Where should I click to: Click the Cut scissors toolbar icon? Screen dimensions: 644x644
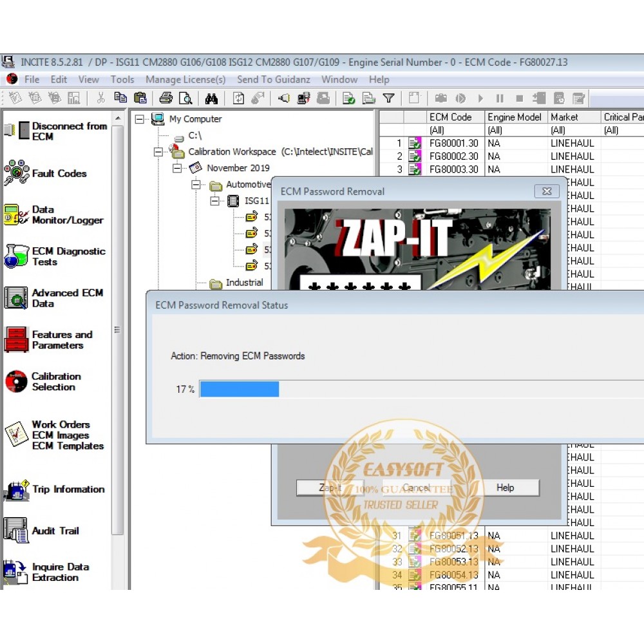coord(100,98)
